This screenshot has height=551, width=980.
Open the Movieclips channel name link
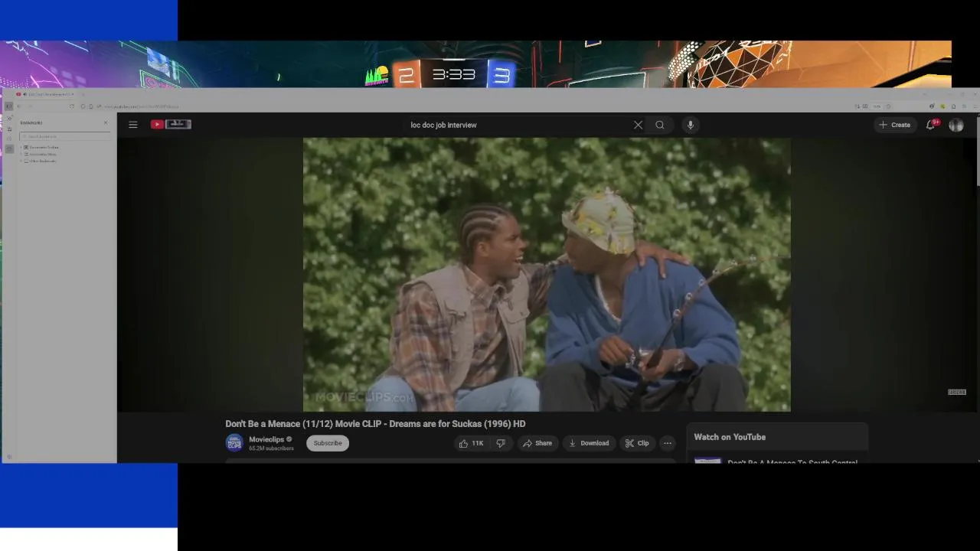(266, 439)
